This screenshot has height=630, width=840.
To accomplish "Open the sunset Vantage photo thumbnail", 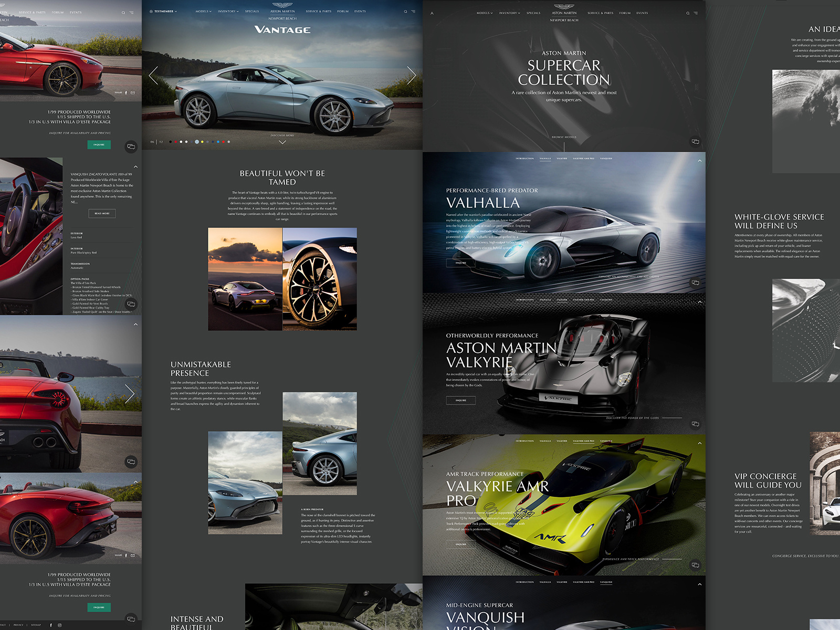I will click(245, 279).
